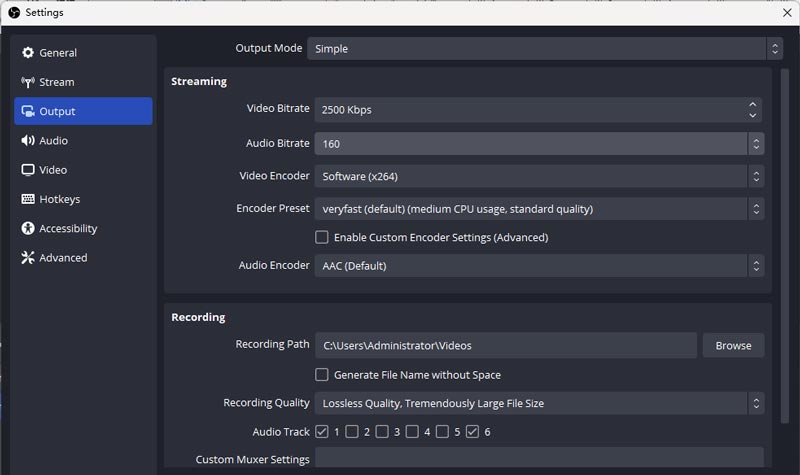The width and height of the screenshot is (800, 475).
Task: Click the Hotkeys keyboard icon
Action: [28, 199]
